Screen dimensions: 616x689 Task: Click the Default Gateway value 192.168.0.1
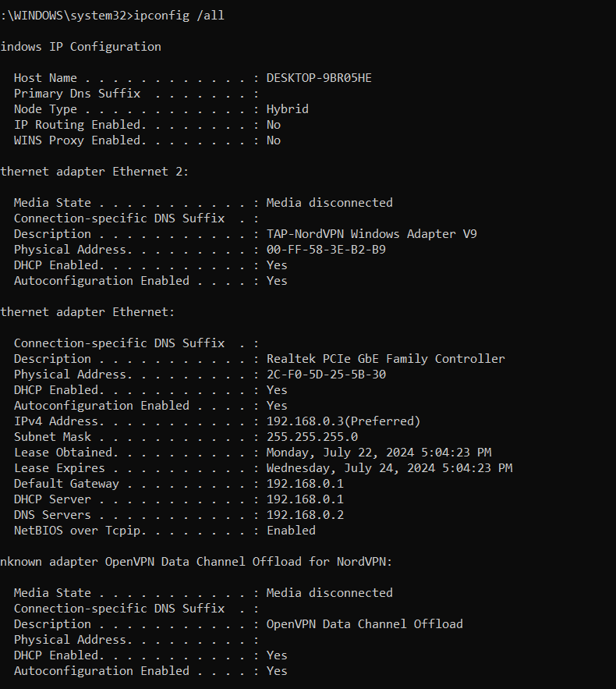point(305,484)
